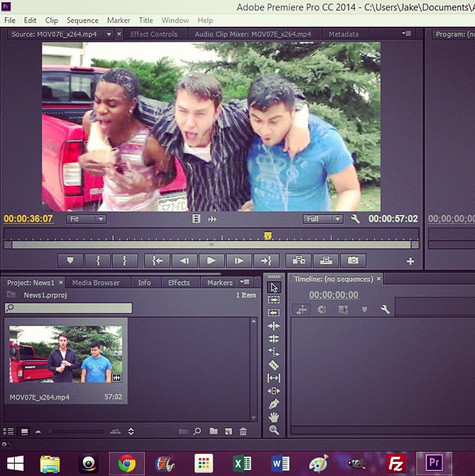Select the Hand tool

[x=274, y=417]
